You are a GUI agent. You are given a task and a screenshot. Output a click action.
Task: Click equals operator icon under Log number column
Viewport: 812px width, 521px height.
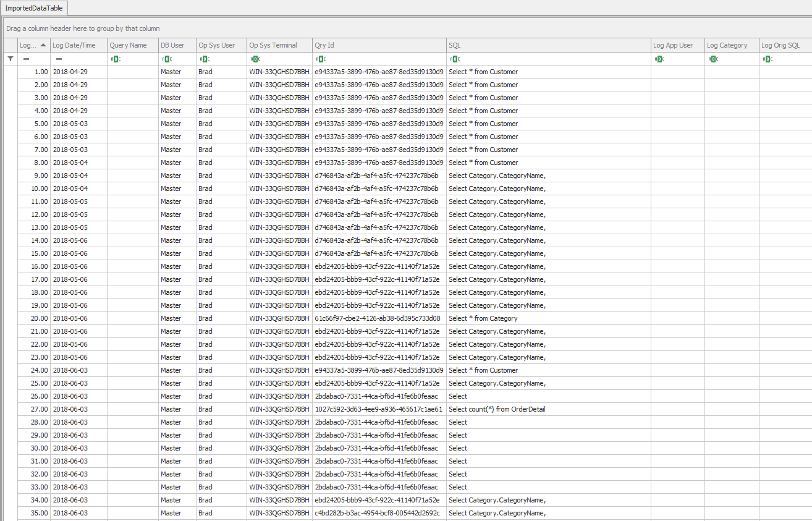[26, 59]
